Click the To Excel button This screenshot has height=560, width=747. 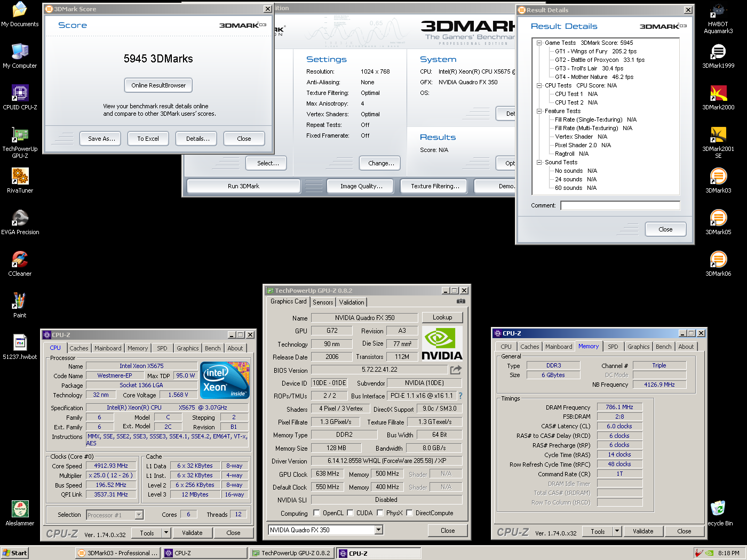(148, 139)
